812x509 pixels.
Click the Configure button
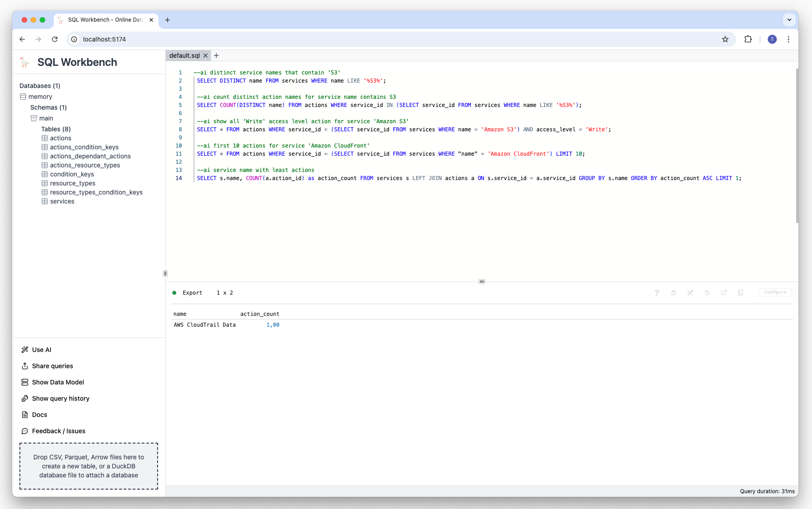[775, 292]
